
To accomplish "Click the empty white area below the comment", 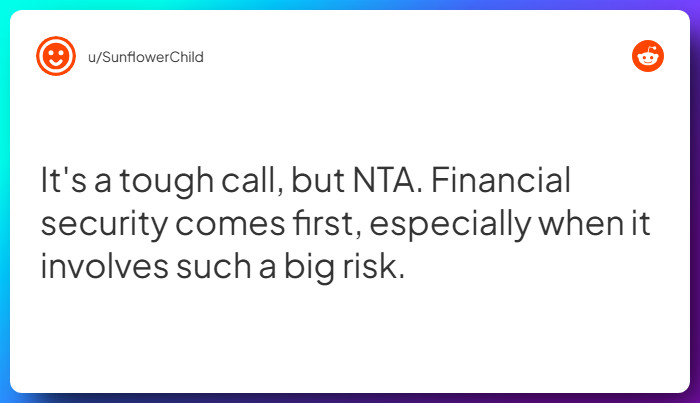I will coord(350,340).
